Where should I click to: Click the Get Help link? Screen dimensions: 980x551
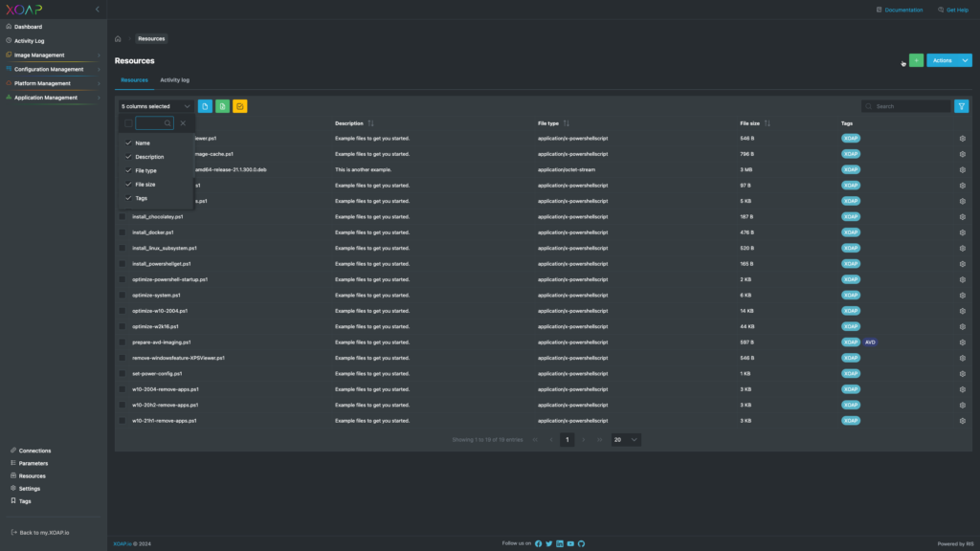[x=953, y=10]
